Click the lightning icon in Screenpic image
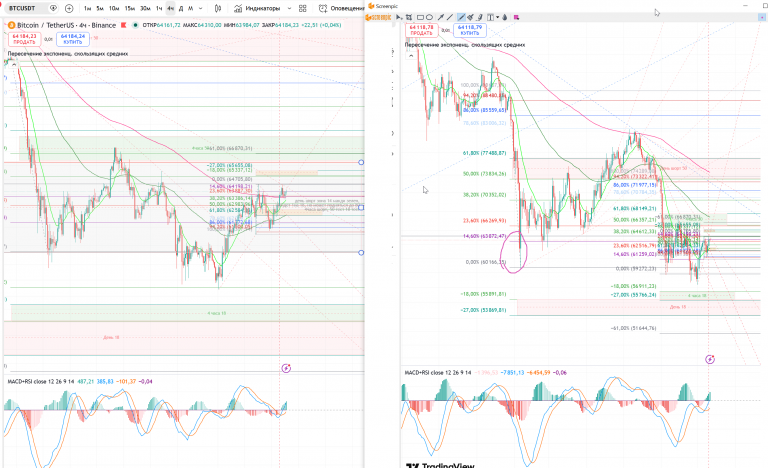Viewport: 768px width, 468px height. pos(710,359)
